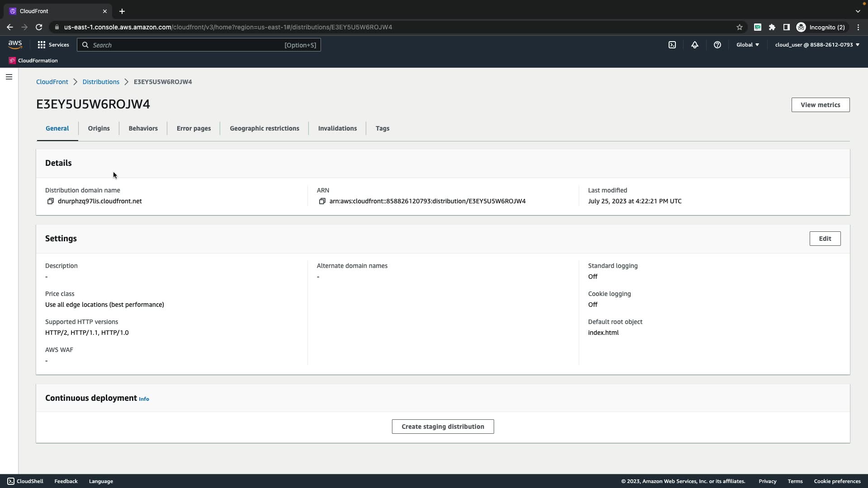This screenshot has width=868, height=488.
Task: Open Chrome tab search chevron
Action: pos(858,11)
